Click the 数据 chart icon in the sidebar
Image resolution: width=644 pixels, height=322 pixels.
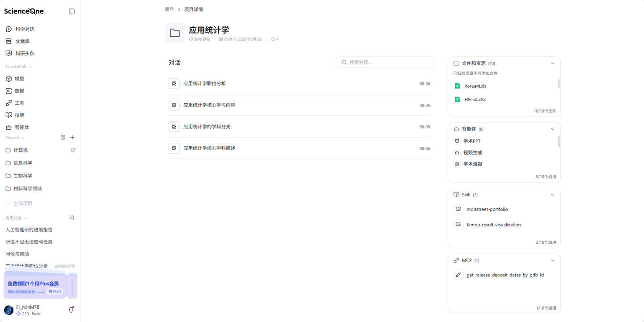click(x=8, y=91)
